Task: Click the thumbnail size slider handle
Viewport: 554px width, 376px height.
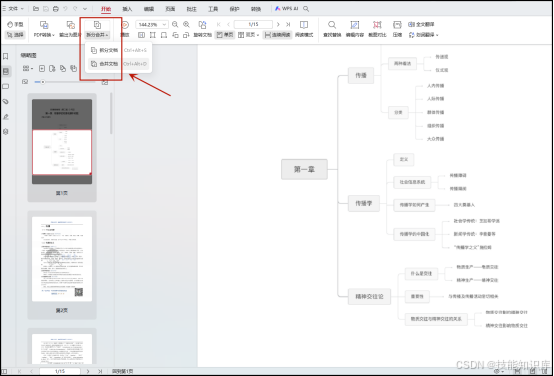Action: (x=43, y=82)
